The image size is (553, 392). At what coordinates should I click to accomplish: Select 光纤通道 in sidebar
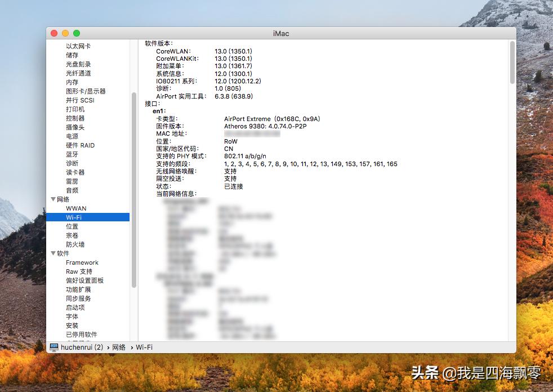(78, 73)
